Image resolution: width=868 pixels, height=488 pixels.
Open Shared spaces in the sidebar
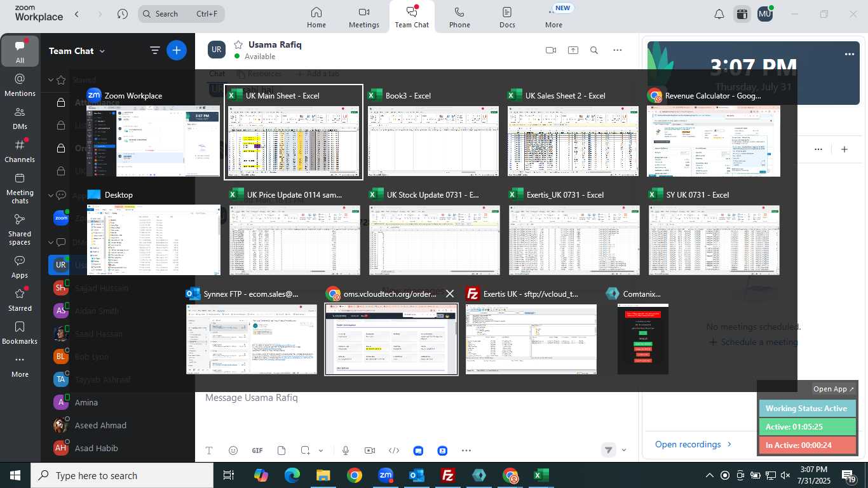pyautogui.click(x=20, y=229)
